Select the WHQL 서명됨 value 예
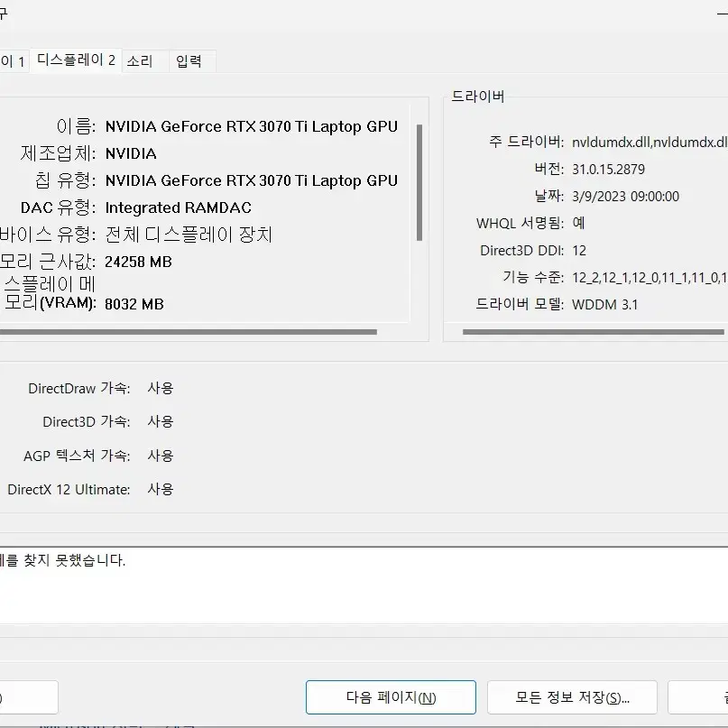This screenshot has height=728, width=728. coord(578,224)
